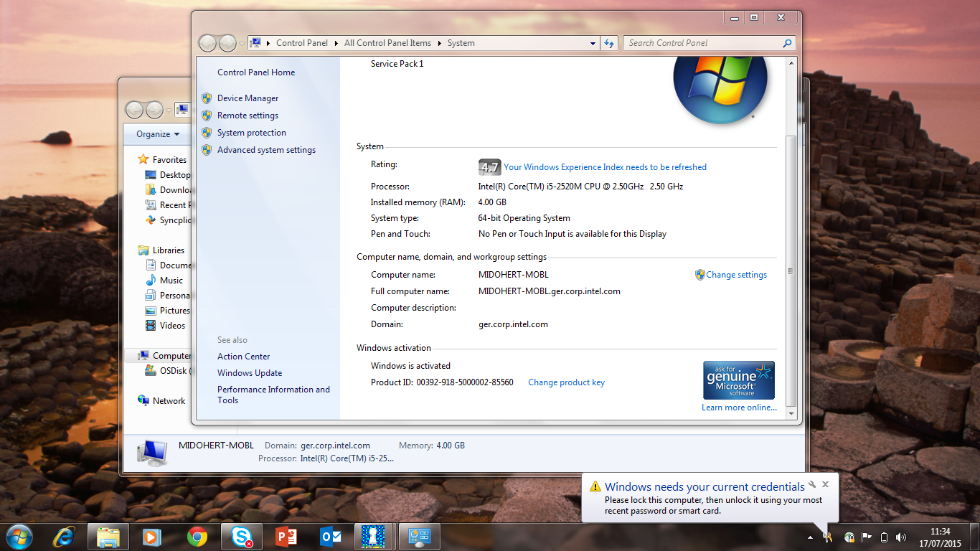Click the keys credentials tray icon
980x551 pixels.
[828, 537]
